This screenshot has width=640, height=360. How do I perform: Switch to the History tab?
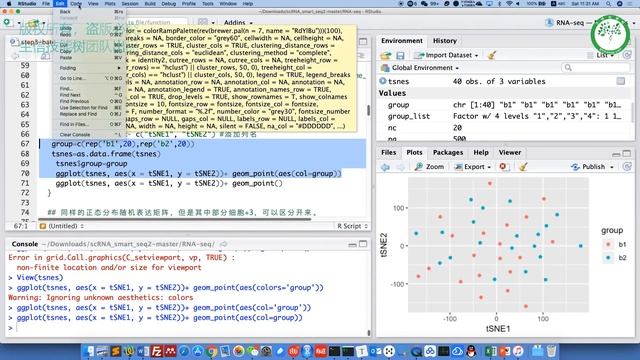click(444, 41)
